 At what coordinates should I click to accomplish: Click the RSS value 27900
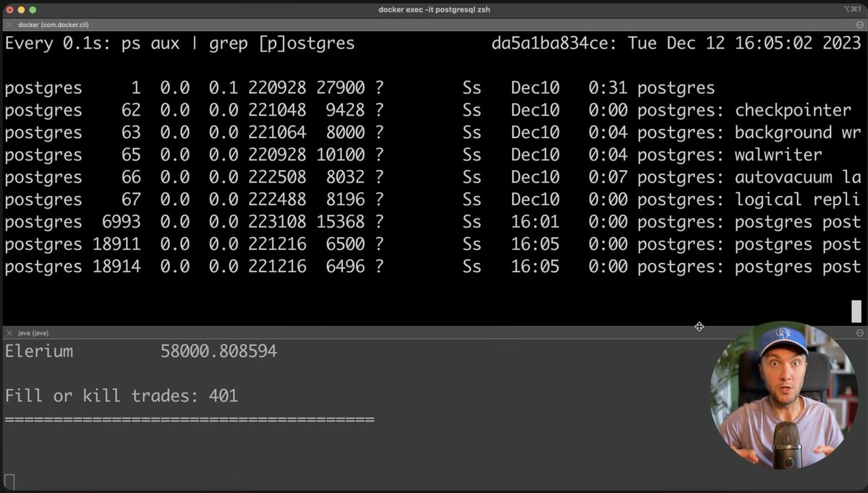(x=341, y=88)
